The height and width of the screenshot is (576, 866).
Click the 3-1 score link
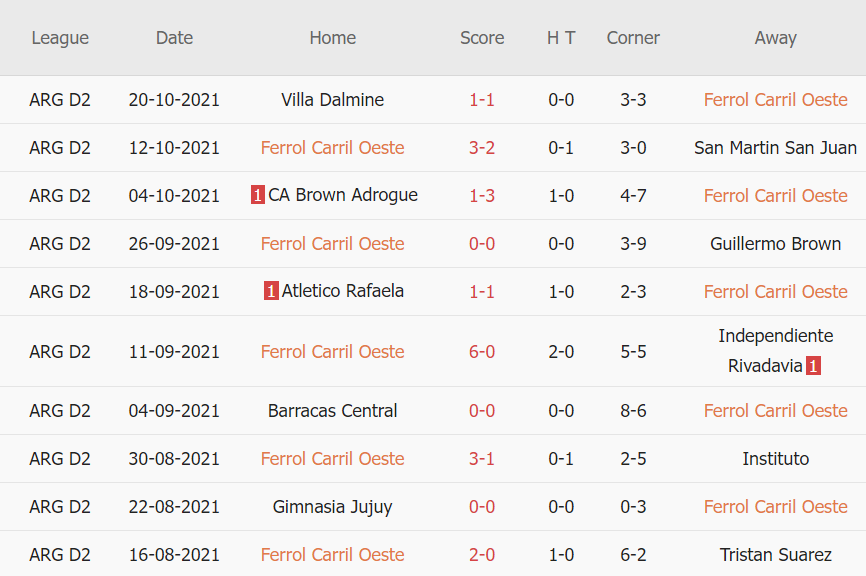[x=482, y=459]
